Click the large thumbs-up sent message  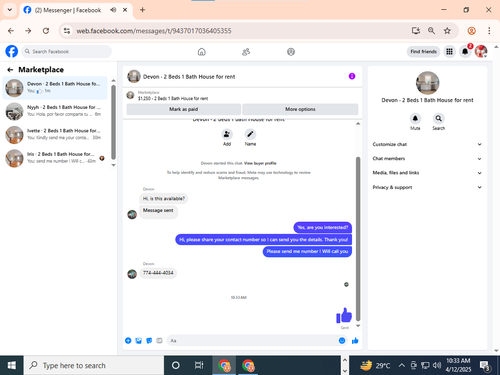coord(344,315)
